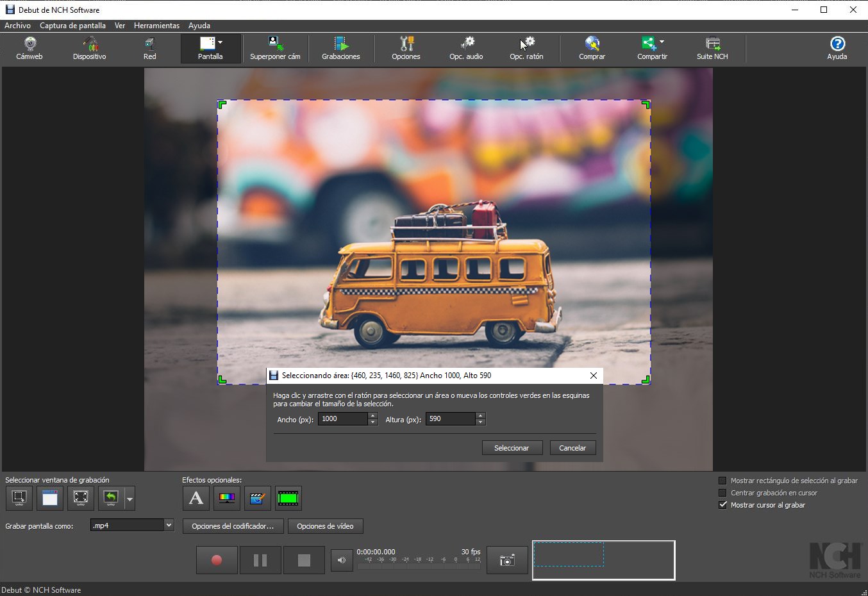Open Opc. audio settings

click(466, 49)
